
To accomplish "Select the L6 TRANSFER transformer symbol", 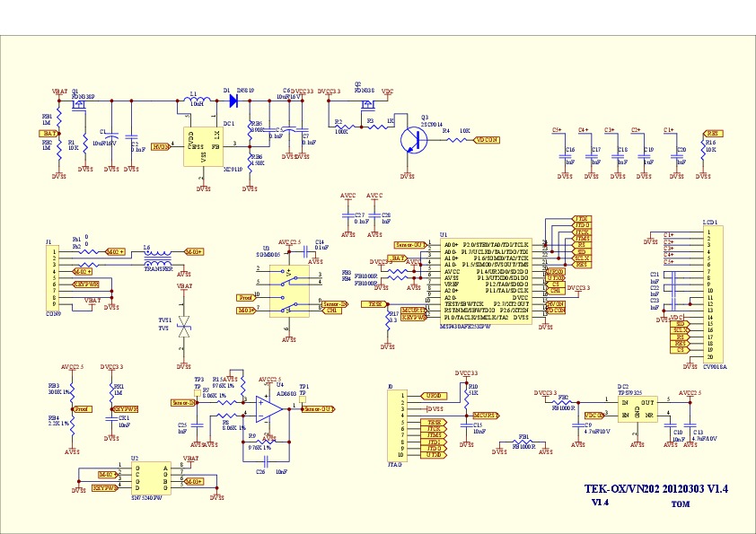I will pyautogui.click(x=160, y=258).
